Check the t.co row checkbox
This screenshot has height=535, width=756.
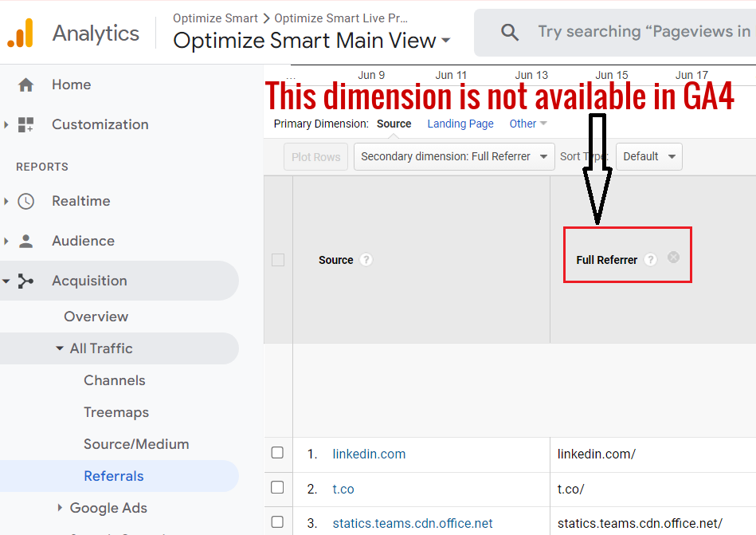(x=277, y=487)
